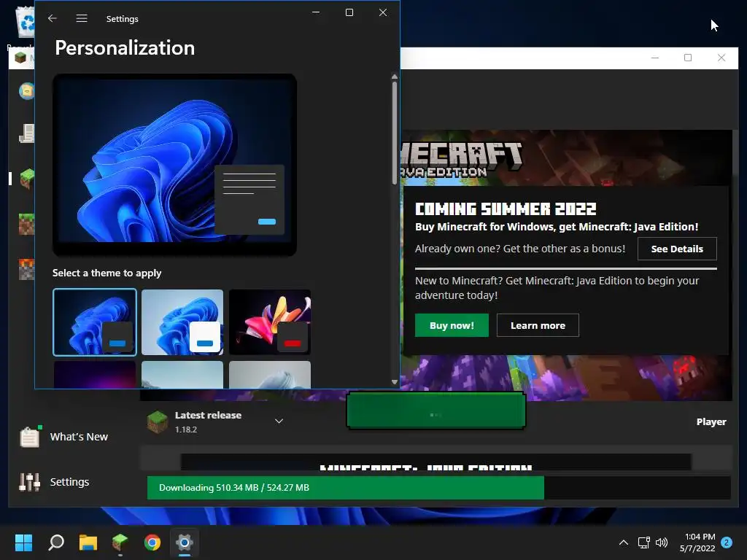The height and width of the screenshot is (560, 747).
Task: Click Minecraft Launcher taskbar icon
Action: tap(120, 542)
